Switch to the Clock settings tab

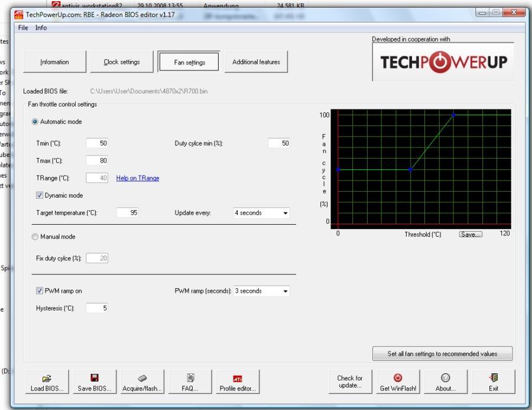122,62
